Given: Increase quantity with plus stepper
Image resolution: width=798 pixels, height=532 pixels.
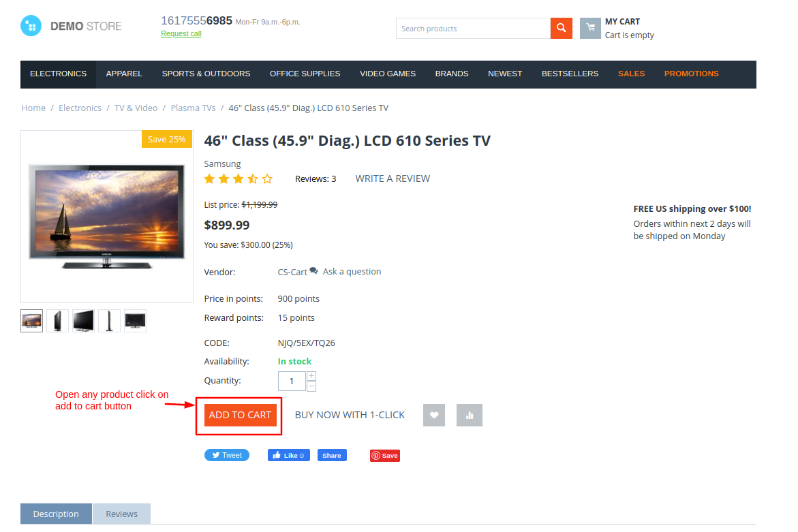Looking at the screenshot, I should [x=311, y=376].
